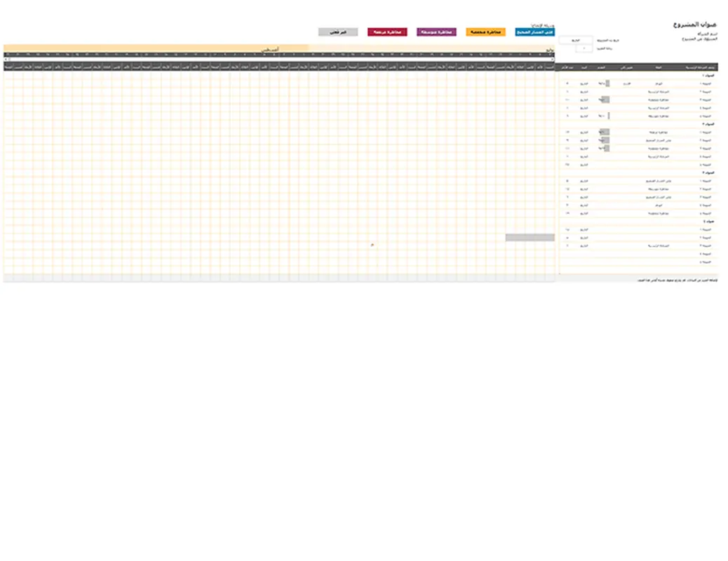Select the orange low-risk color swatch
The image size is (728, 561).
pos(486,32)
